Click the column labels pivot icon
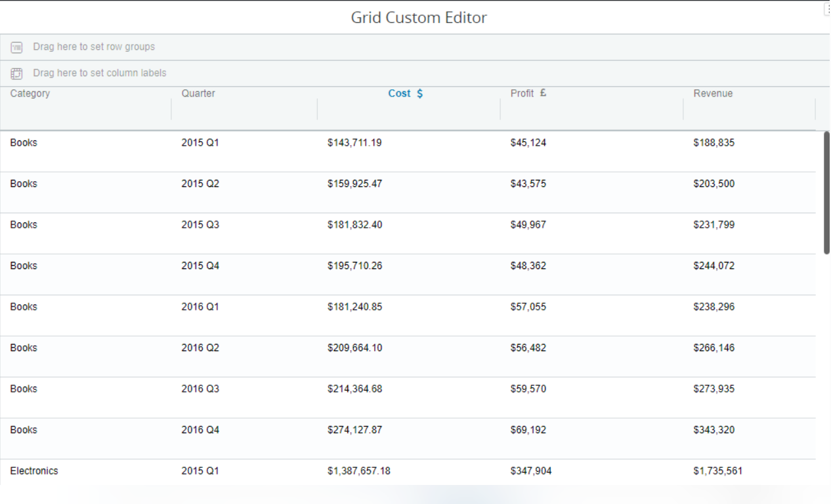Viewport: 831px width, 504px height. pyautogui.click(x=17, y=73)
